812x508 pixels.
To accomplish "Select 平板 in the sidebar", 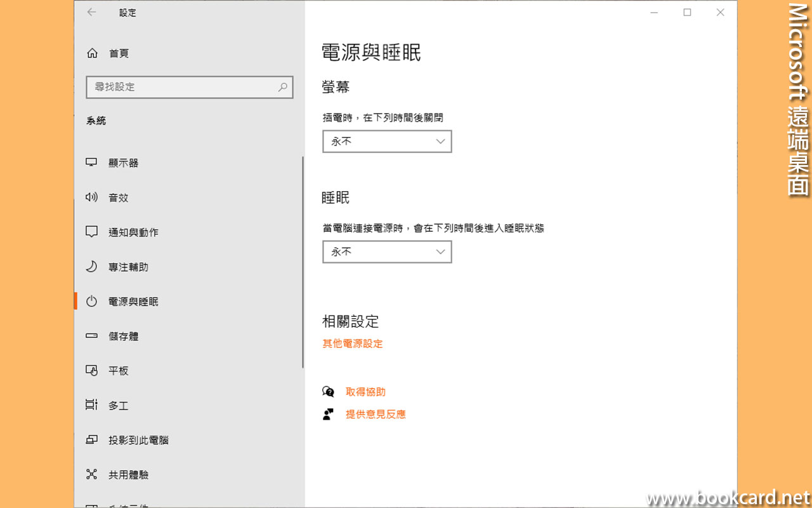I will [119, 371].
